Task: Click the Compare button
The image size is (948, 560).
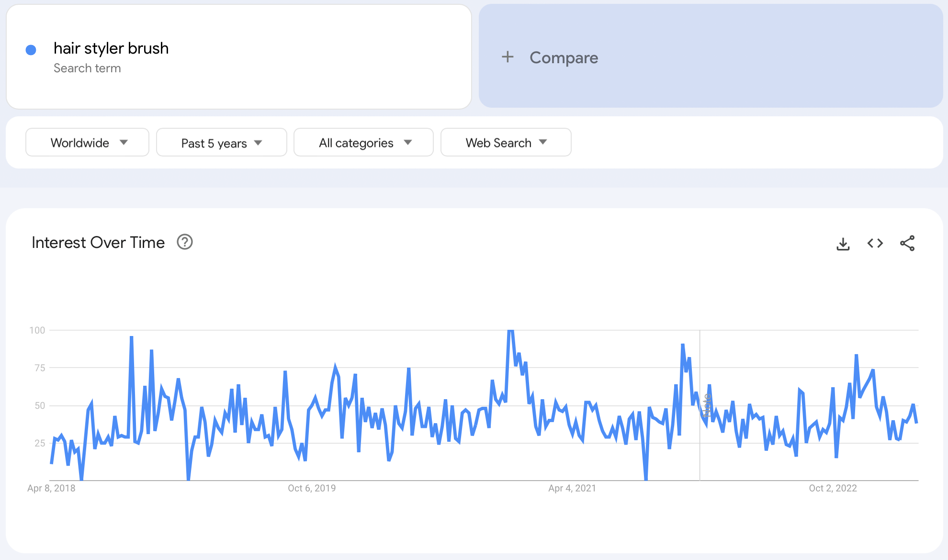Action: 563,57
